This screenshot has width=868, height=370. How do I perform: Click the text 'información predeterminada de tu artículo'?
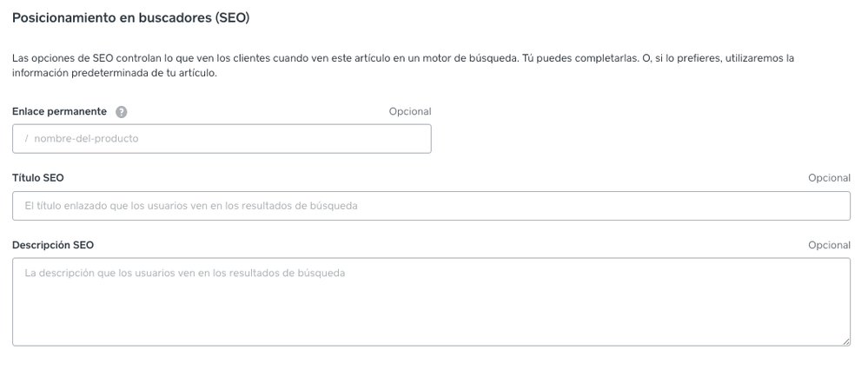pos(114,73)
